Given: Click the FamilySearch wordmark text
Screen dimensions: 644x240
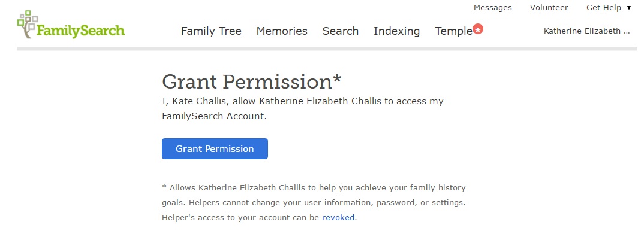Looking at the screenshot, I should (x=81, y=31).
